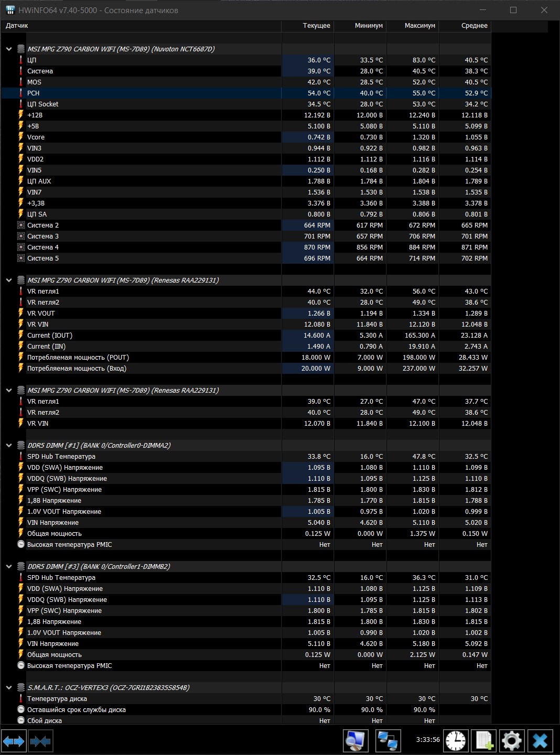
Task: Click the fan icon of Система 4
Action: [21, 247]
